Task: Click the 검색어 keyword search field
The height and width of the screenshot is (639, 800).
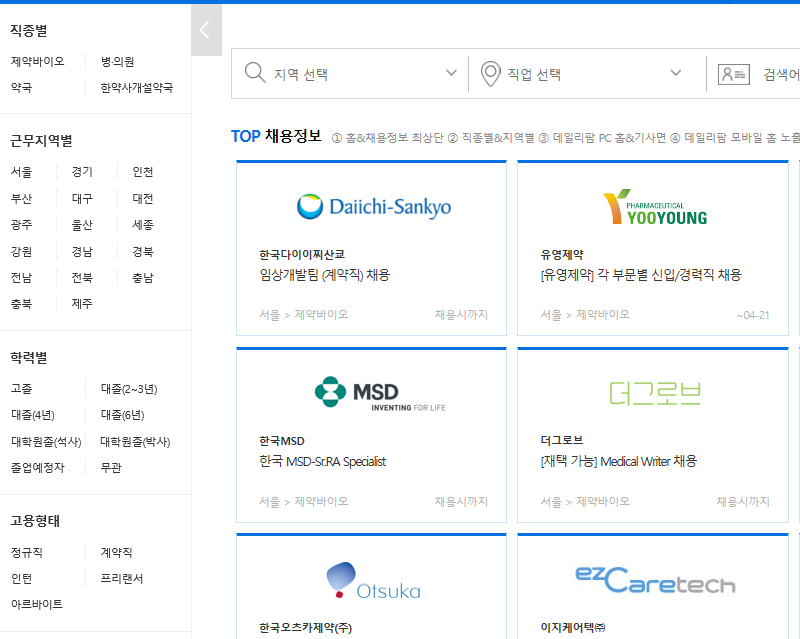Action: (x=781, y=75)
